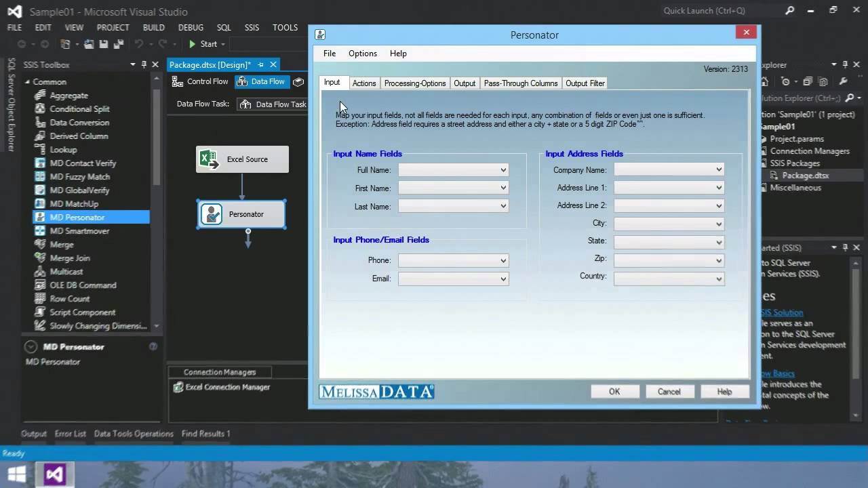The height and width of the screenshot is (488, 868).
Task: Select the OLE DB Command icon
Action: point(39,285)
